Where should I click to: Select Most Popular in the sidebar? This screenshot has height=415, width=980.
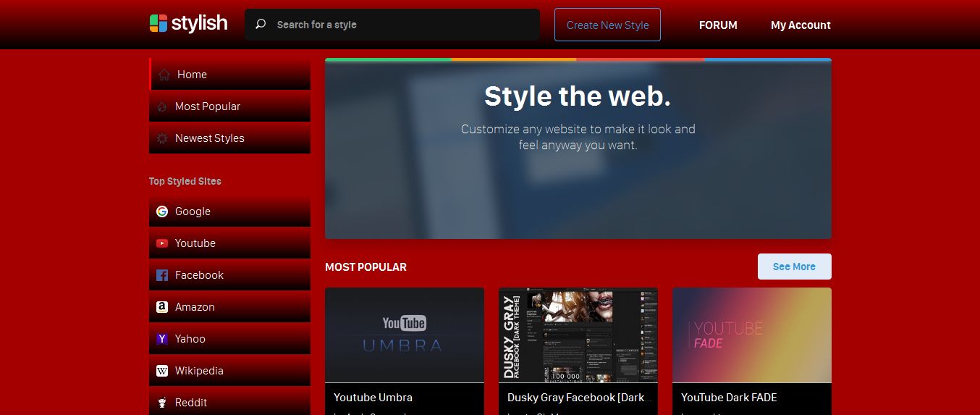229,106
